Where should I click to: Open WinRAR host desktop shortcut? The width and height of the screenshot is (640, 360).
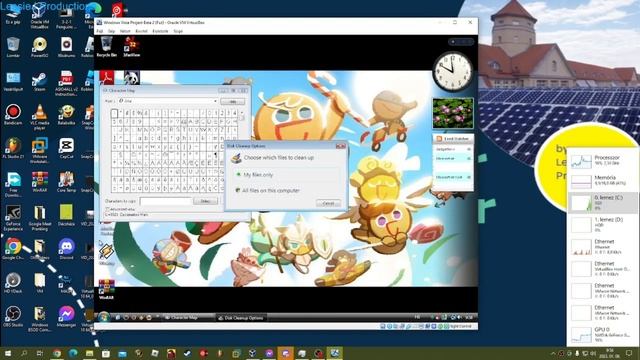click(40, 182)
